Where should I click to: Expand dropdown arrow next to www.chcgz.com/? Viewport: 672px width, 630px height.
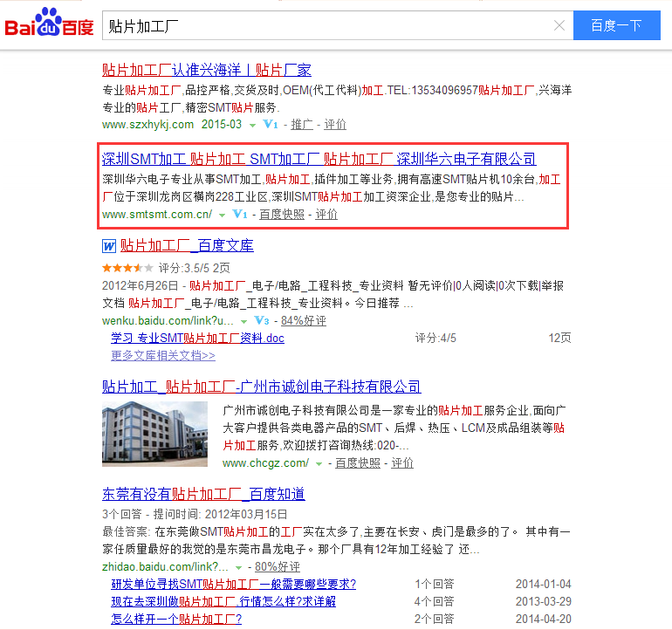319,463
